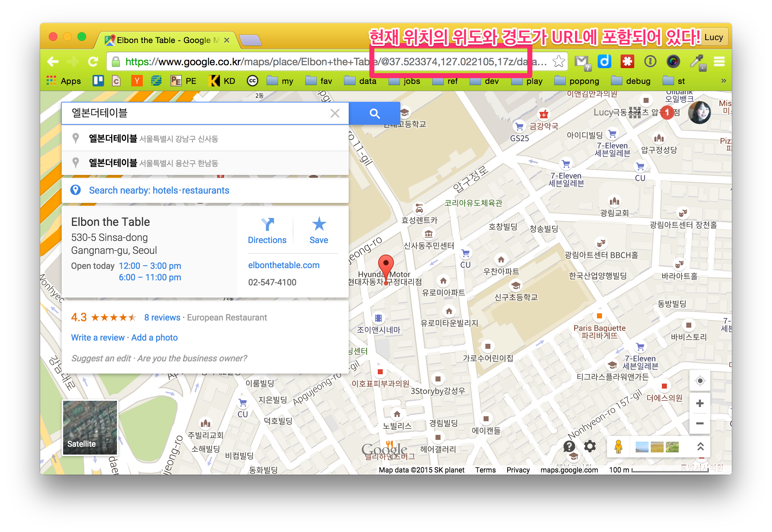This screenshot has height=532, width=772.
Task: Click the Directions icon
Action: pos(267,225)
